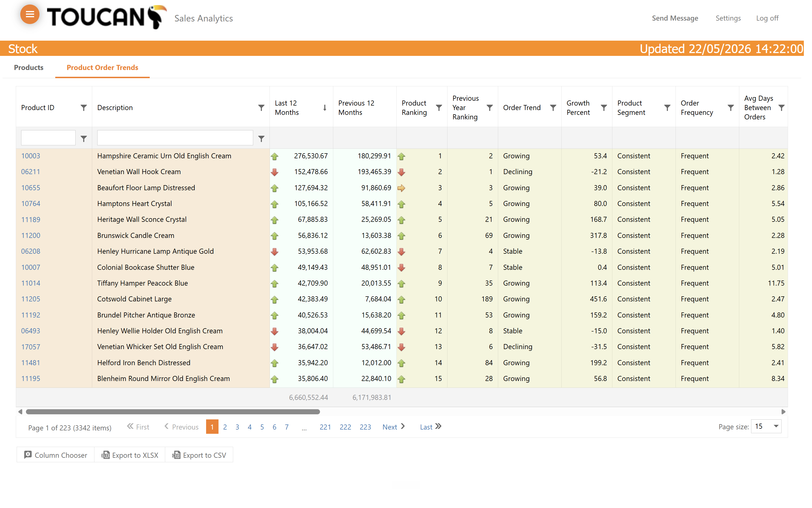
Task: Open Product ID column filter icon
Action: click(83, 108)
